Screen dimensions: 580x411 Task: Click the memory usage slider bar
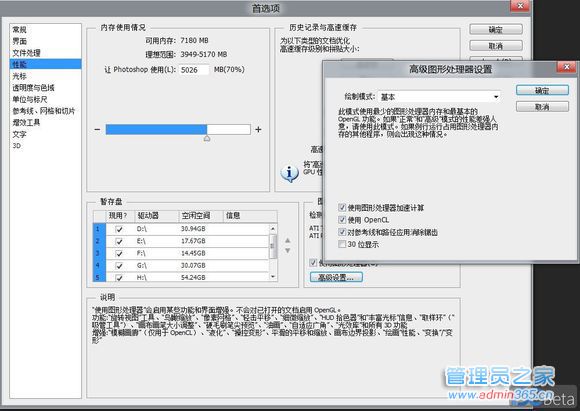178,129
